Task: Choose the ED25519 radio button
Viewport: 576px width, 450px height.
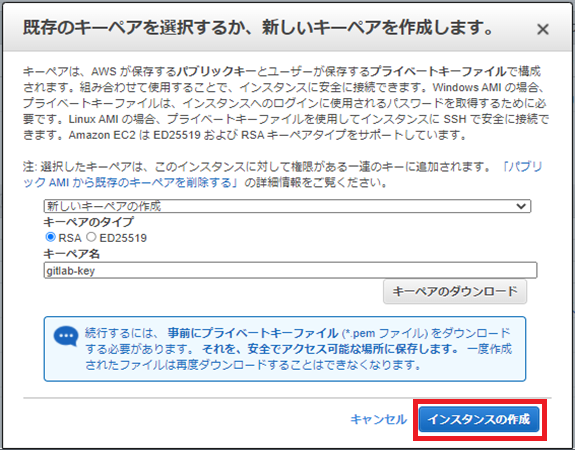Action: point(91,237)
